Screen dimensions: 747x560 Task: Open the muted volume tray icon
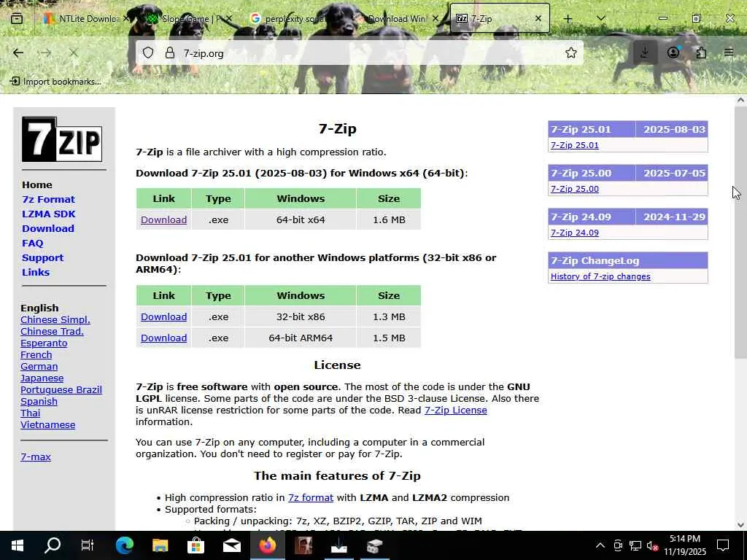point(651,545)
